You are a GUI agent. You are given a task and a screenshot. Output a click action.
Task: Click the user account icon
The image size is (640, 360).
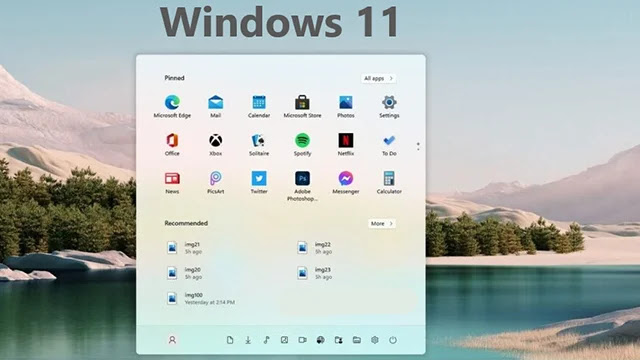172,340
